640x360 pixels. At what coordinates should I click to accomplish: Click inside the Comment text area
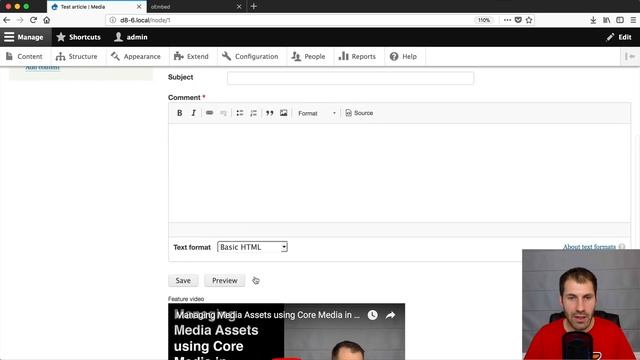pyautogui.click(x=400, y=173)
